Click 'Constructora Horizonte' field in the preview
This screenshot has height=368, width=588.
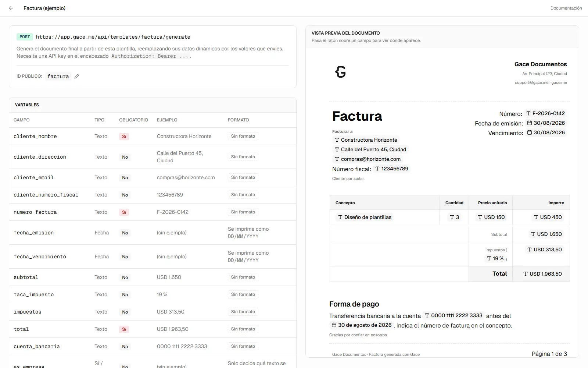366,140
